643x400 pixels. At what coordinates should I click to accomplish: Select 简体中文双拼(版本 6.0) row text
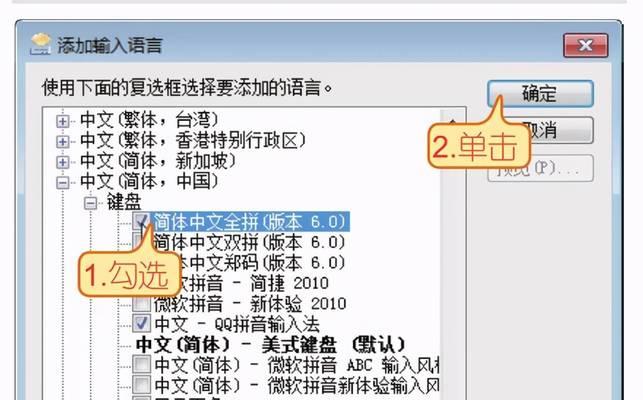249,242
